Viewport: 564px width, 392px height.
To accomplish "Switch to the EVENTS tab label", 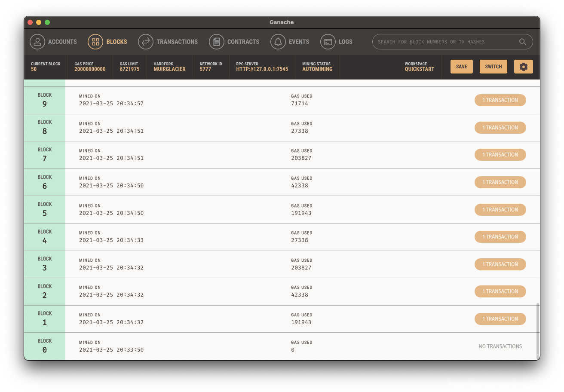I will click(x=299, y=42).
